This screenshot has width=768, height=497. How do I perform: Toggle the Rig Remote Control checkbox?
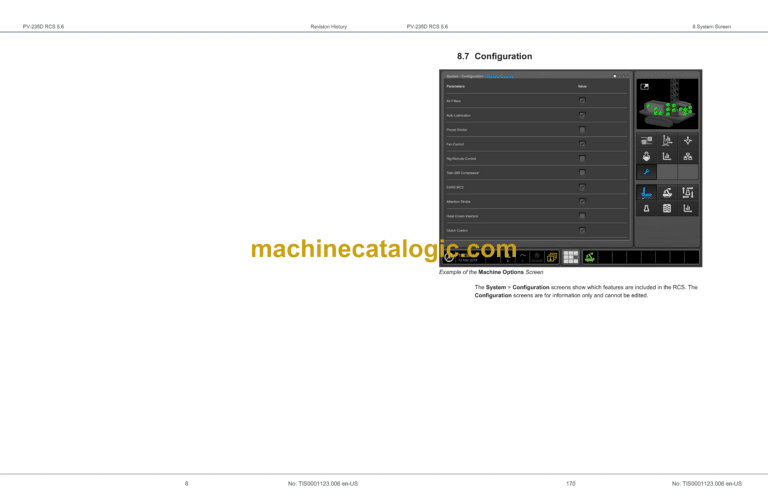tap(582, 159)
